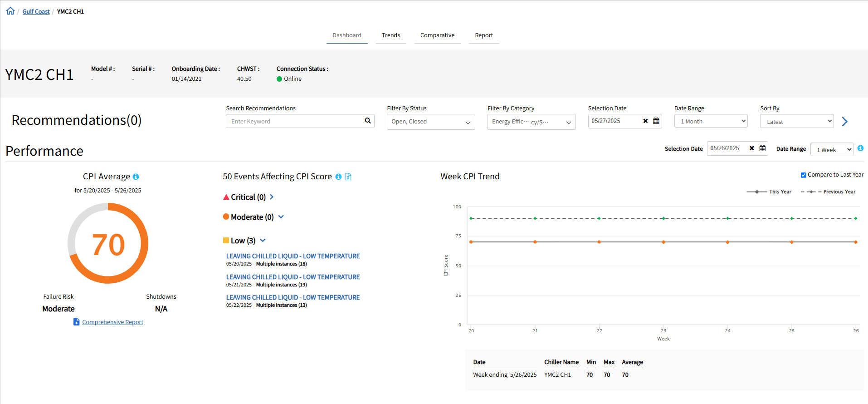Collapse the Moderate (0) events list

(281, 217)
